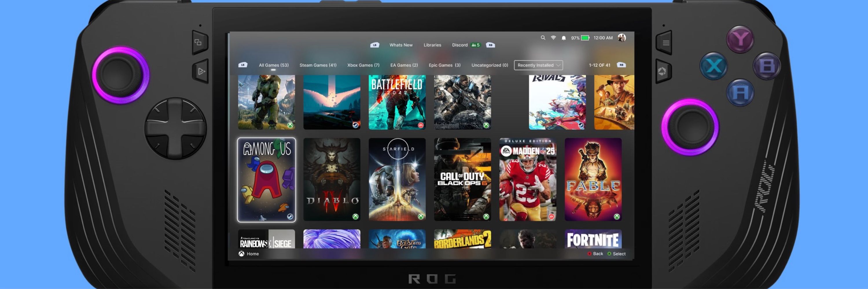Click the 12:00 AM clock

click(603, 38)
